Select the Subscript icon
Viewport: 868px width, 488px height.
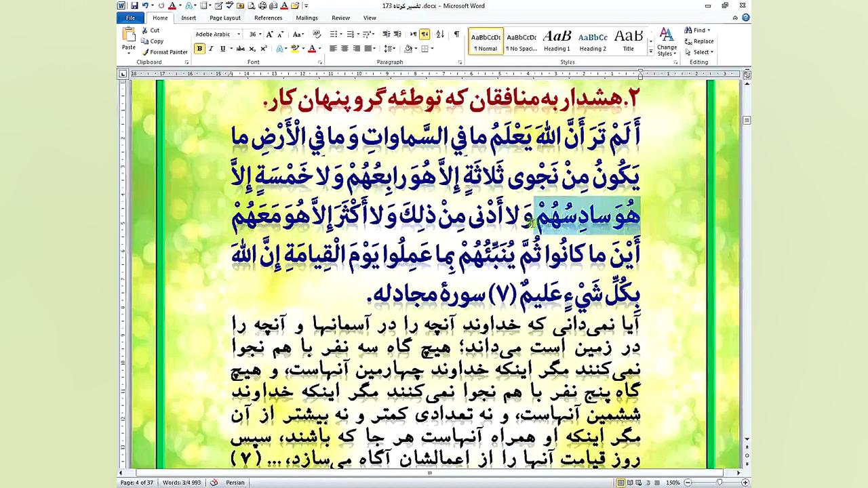coord(252,48)
